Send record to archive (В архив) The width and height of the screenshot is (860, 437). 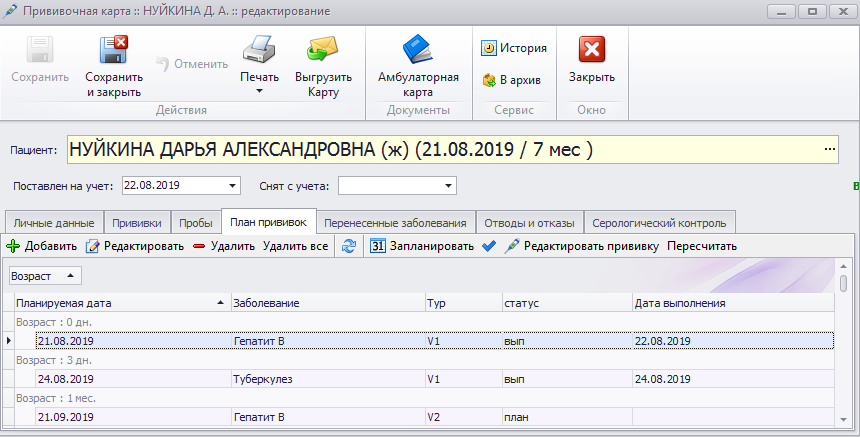514,80
